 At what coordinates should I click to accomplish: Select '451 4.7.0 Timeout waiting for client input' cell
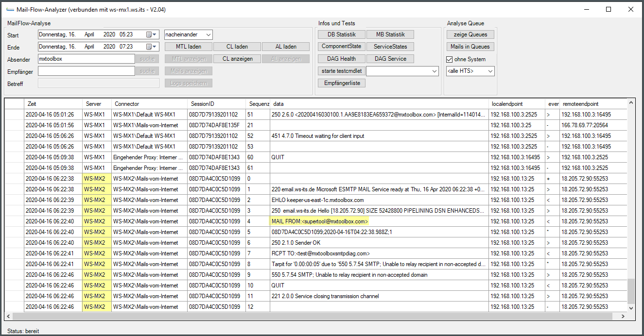379,136
